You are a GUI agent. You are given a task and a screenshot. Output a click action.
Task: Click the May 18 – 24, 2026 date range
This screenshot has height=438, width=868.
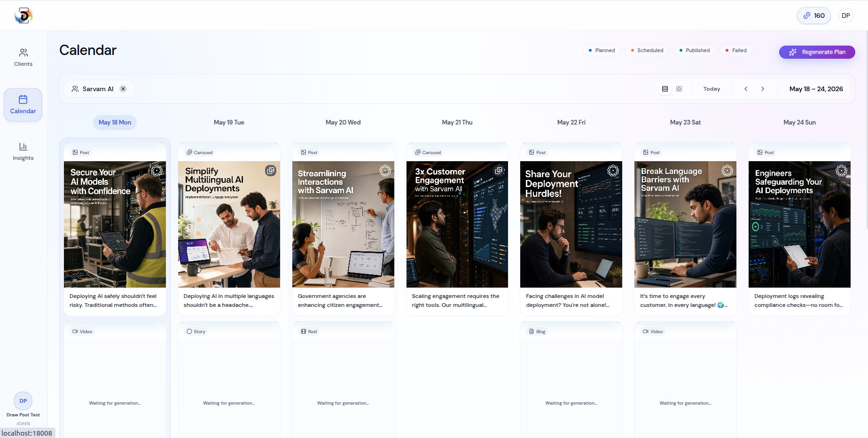click(x=816, y=89)
